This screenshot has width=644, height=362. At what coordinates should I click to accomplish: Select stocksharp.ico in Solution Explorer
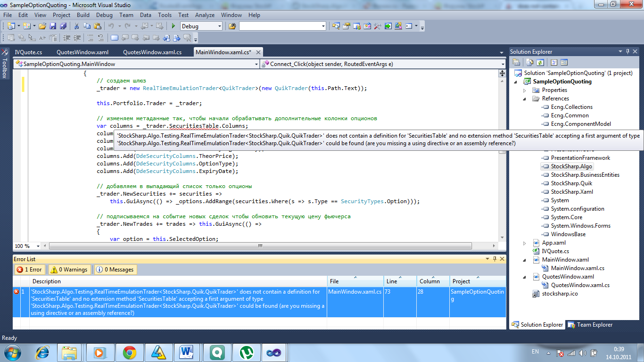[559, 294]
